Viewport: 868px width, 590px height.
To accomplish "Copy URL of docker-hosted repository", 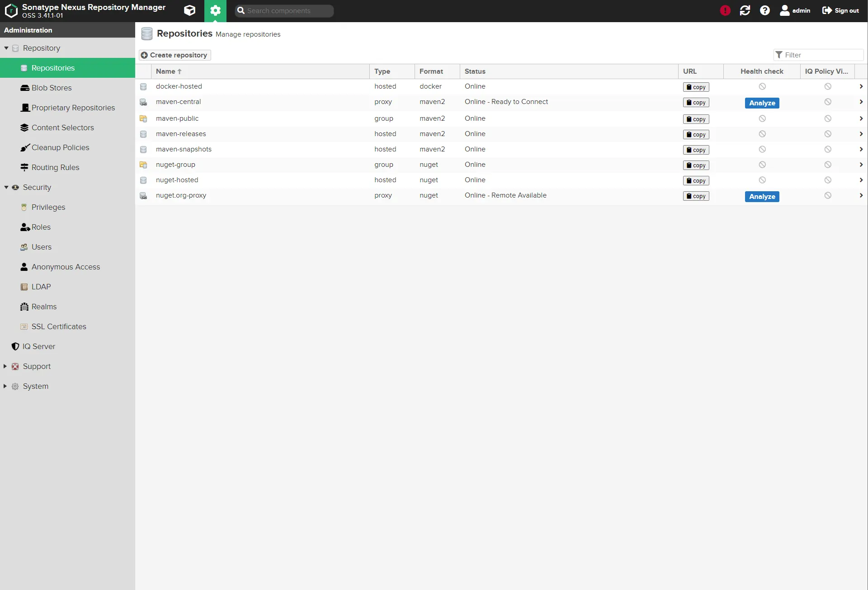I will pyautogui.click(x=696, y=87).
